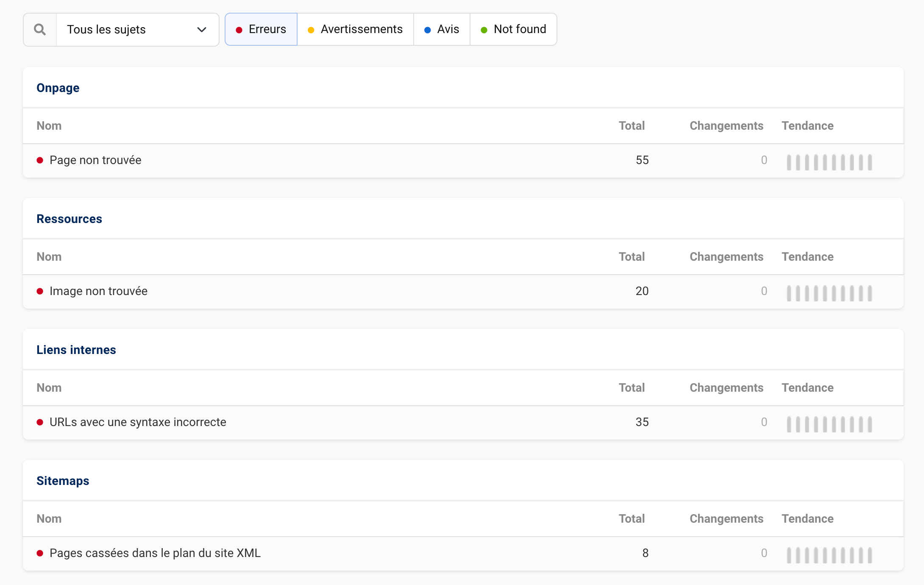Click the Ressources section heading

pos(70,219)
